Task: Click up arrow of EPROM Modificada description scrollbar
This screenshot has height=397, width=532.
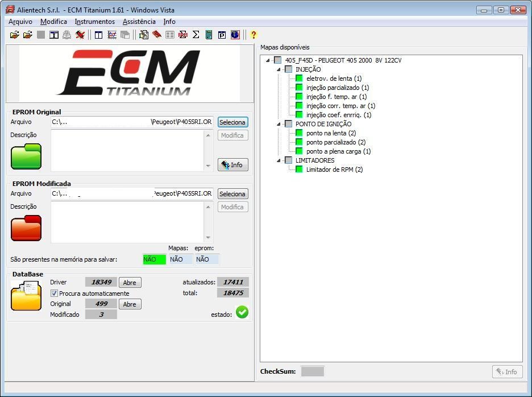Action: pyautogui.click(x=208, y=207)
